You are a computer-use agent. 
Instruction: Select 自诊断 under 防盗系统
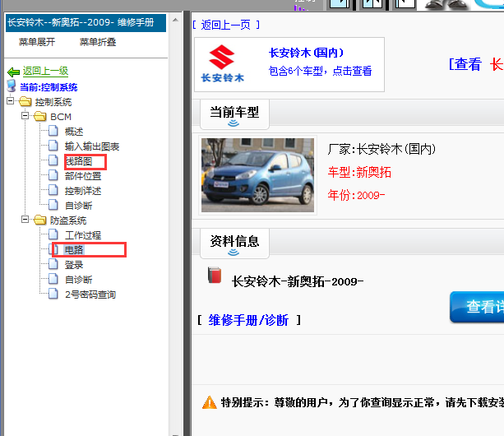pyautogui.click(x=78, y=280)
